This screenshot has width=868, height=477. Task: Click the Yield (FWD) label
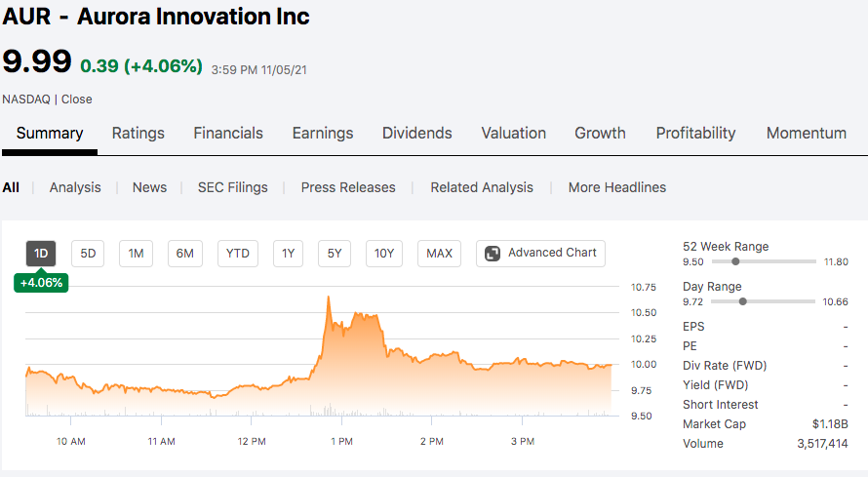click(715, 385)
